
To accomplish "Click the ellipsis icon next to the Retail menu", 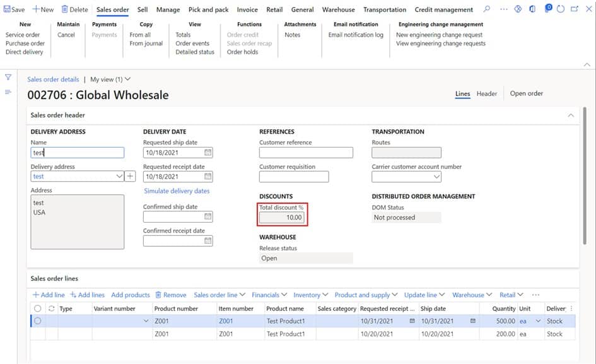I will [535, 294].
